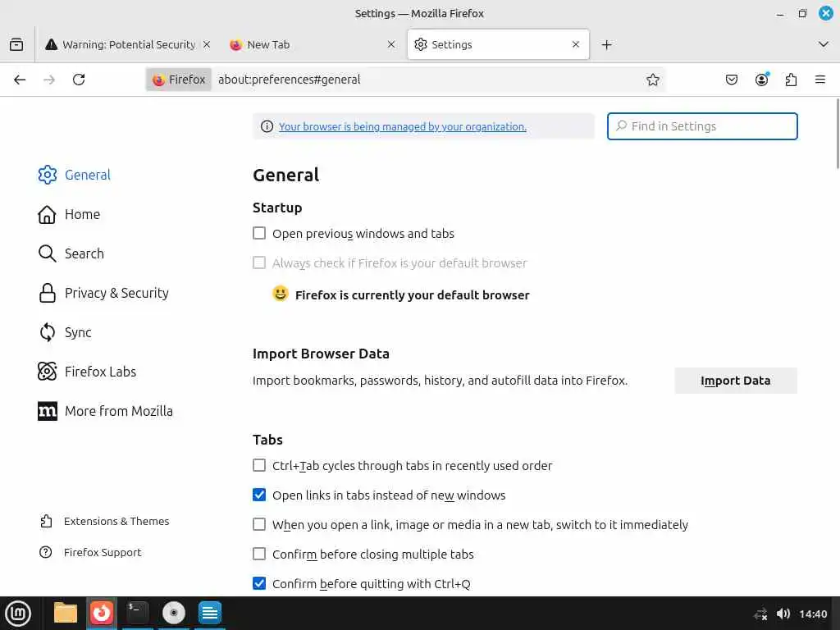
Task: Click the disc application icon in taskbar
Action: point(174,613)
